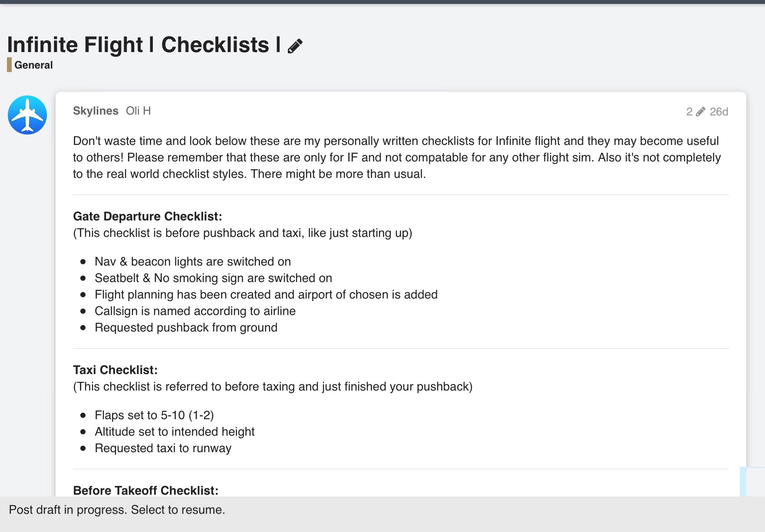Click the Taxi Checklist heading
765x532 pixels.
click(115, 370)
